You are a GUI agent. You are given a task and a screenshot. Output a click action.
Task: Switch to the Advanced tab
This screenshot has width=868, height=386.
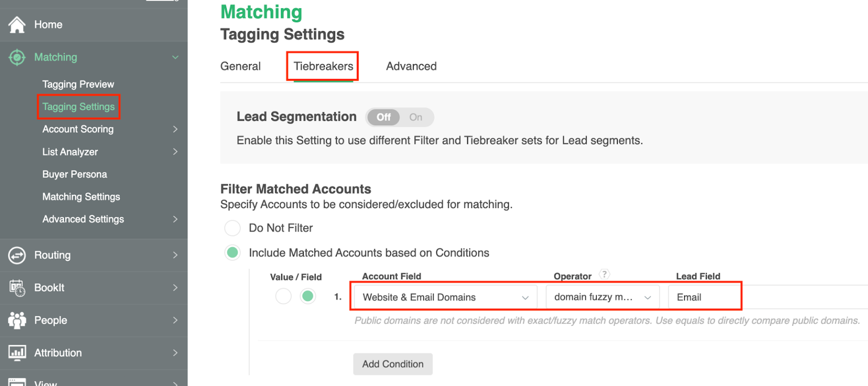click(x=411, y=66)
